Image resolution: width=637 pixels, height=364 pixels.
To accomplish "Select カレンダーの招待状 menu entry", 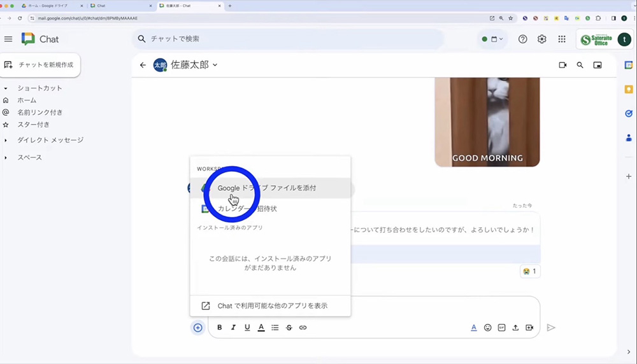I will (270, 209).
